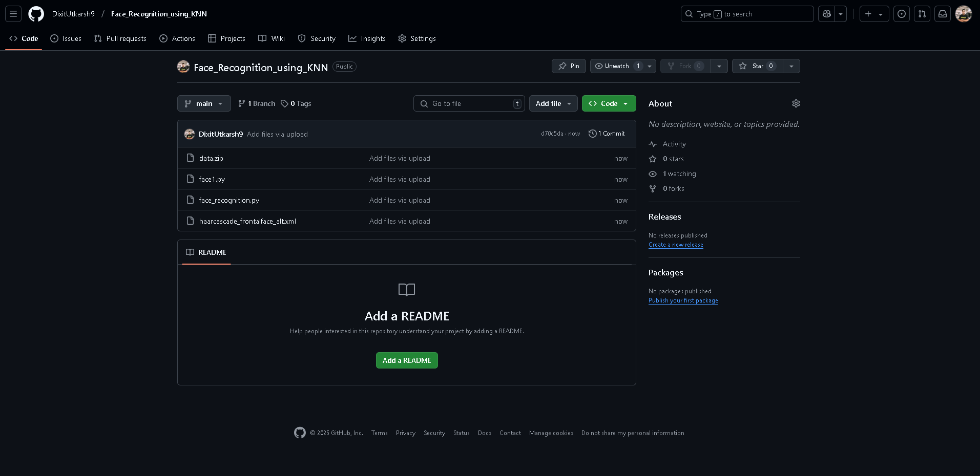Screen dimensions: 980x476
Task: Switch to the Issues tab
Action: (66, 38)
